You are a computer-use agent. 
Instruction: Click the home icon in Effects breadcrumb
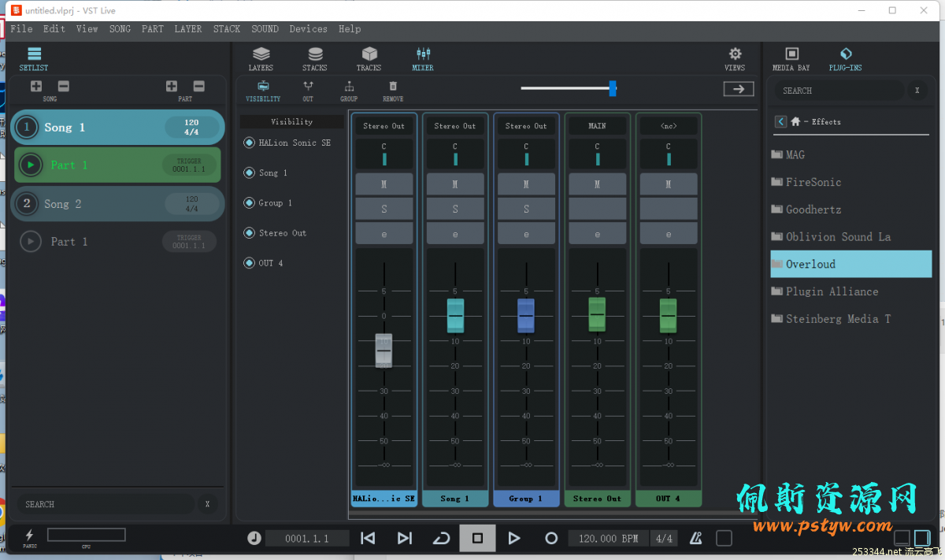795,121
